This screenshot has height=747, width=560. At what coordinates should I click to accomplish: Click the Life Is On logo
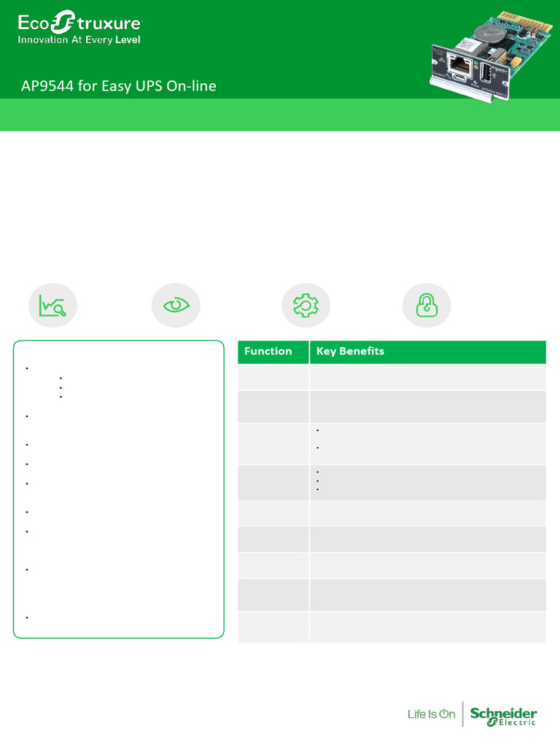click(x=432, y=714)
